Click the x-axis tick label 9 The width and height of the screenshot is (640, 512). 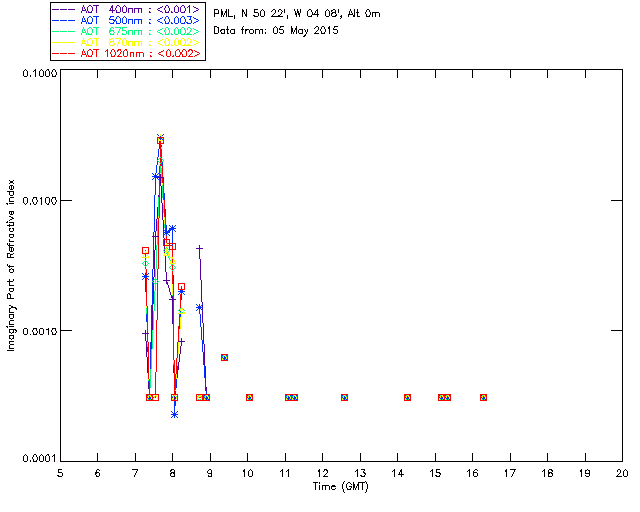pyautogui.click(x=210, y=473)
